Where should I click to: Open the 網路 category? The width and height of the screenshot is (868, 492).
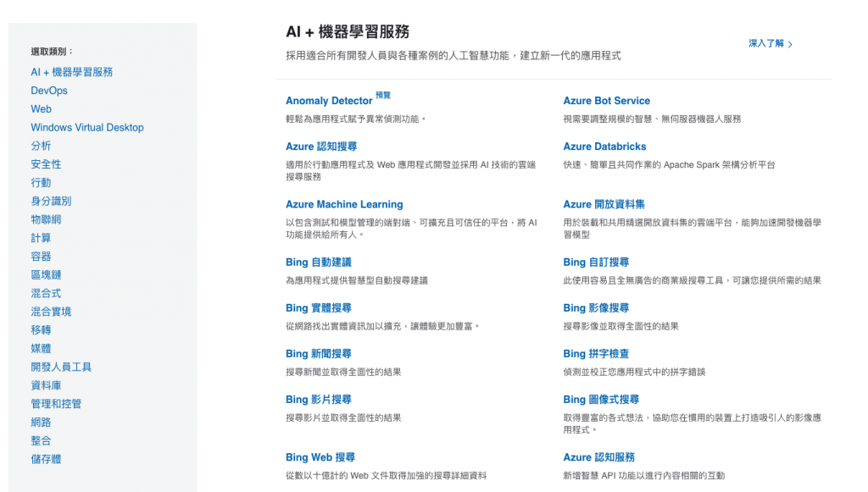(x=41, y=423)
